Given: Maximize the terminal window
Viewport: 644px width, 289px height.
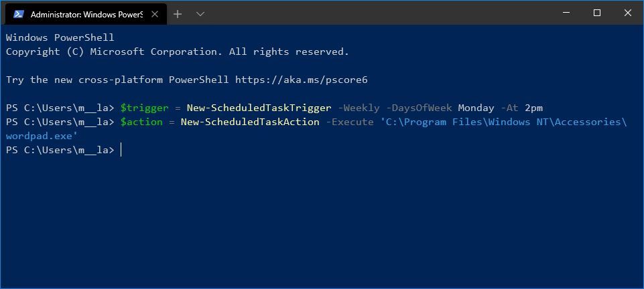Looking at the screenshot, I should 597,13.
